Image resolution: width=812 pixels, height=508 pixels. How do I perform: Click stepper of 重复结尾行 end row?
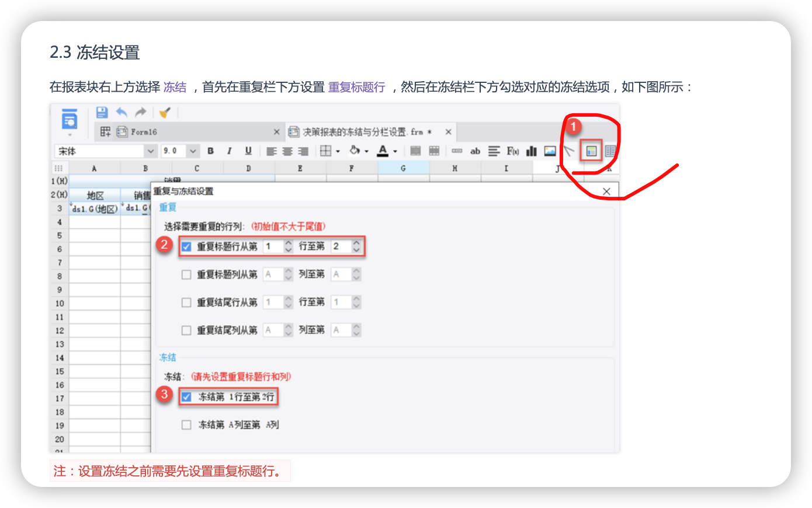[356, 302]
